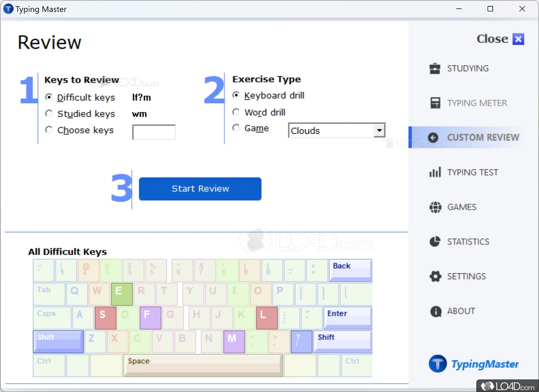Viewport: 539px width, 392px height.
Task: Click the Studying briefcase icon
Action: 435,69
